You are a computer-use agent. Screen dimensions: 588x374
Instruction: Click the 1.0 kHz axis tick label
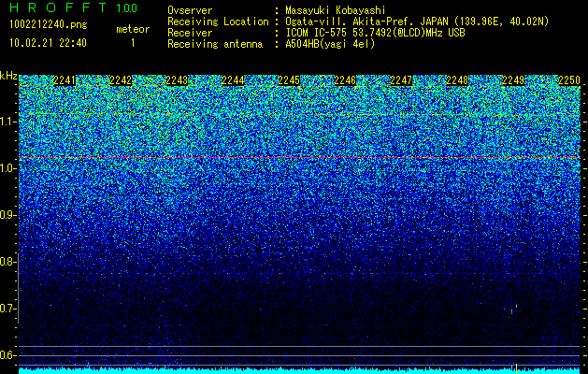7,168
